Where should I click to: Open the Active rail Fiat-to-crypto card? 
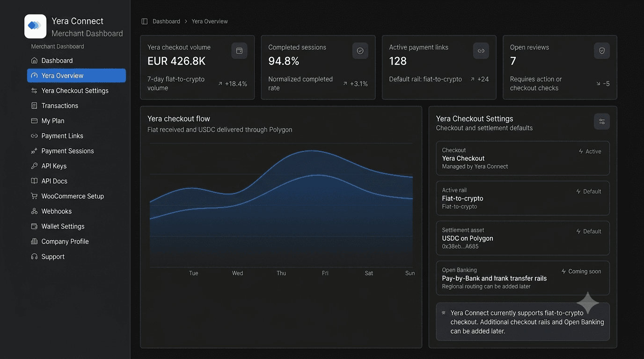[x=523, y=198]
